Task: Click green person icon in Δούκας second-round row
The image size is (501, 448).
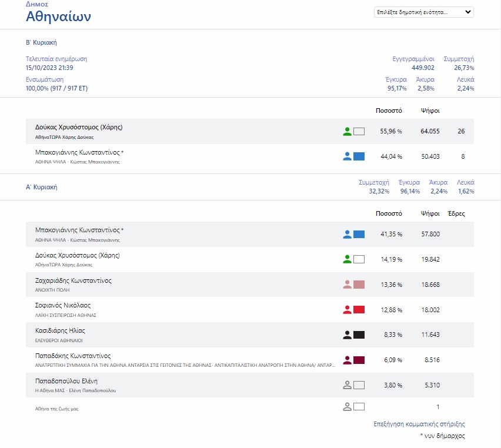Action: [347, 132]
